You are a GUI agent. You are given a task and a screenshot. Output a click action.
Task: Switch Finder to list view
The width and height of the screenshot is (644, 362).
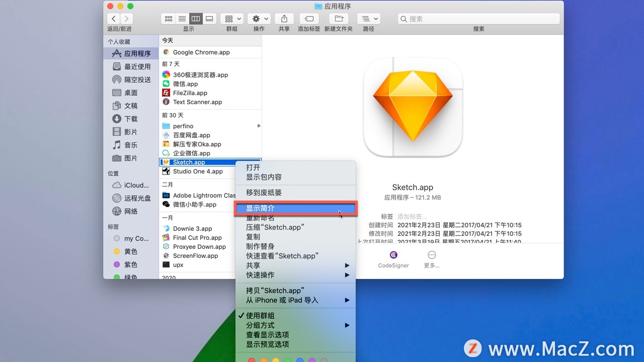pyautogui.click(x=182, y=19)
